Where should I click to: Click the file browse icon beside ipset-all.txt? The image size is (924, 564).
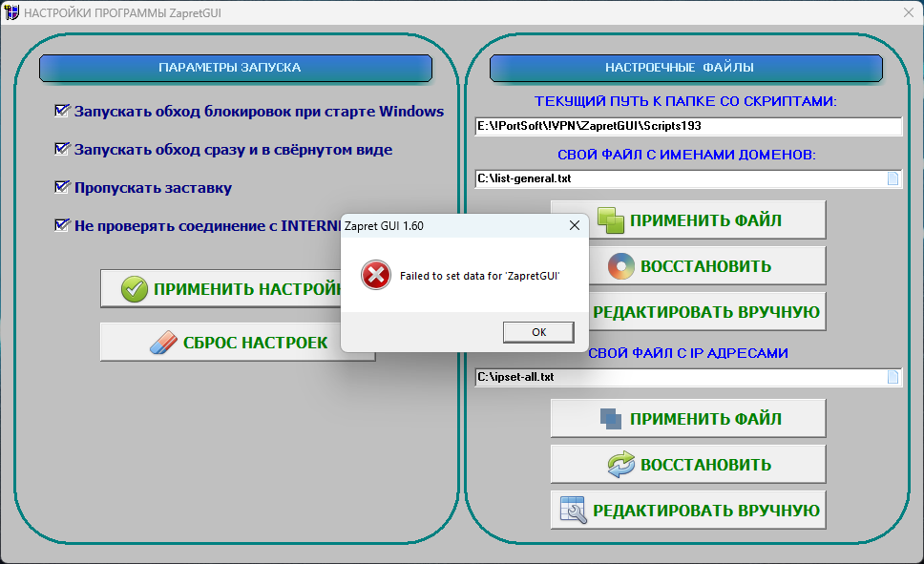893,377
